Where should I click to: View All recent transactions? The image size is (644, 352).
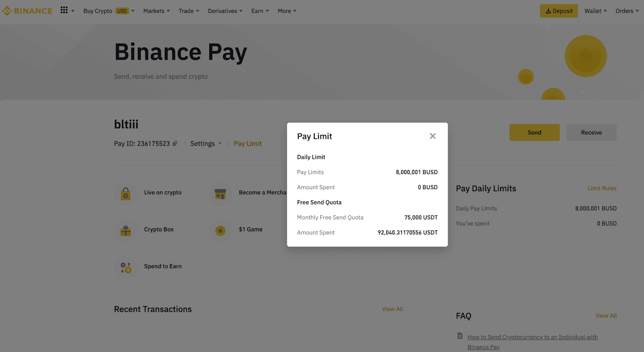coord(392,309)
